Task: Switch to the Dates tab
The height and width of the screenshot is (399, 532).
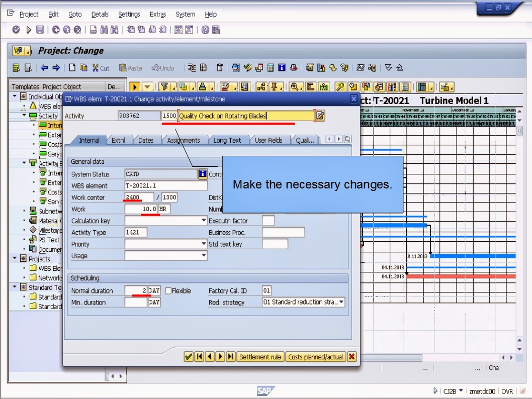Action: (147, 140)
